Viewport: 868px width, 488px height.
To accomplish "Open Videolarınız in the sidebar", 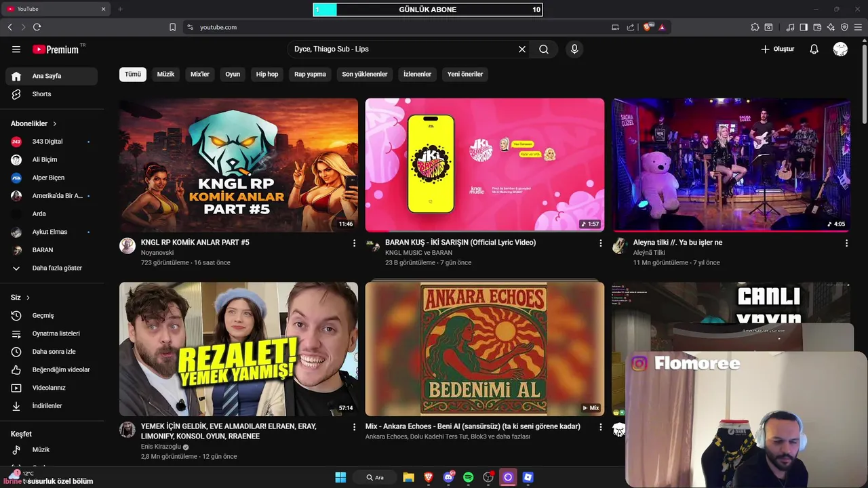I will coord(52,388).
